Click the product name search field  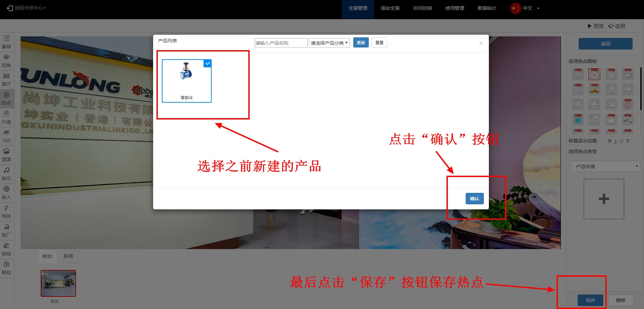point(281,43)
